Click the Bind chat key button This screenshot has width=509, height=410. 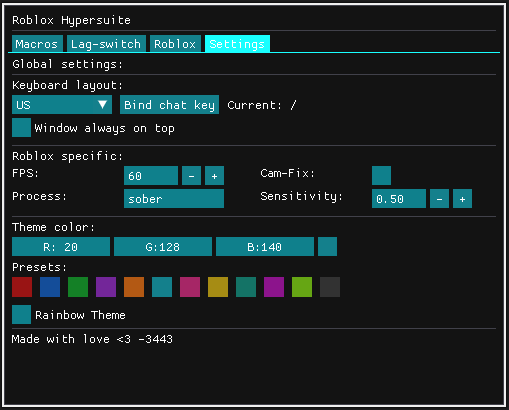(x=169, y=105)
